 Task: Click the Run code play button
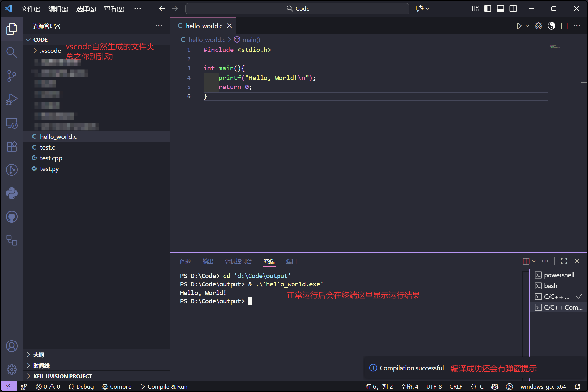point(519,26)
